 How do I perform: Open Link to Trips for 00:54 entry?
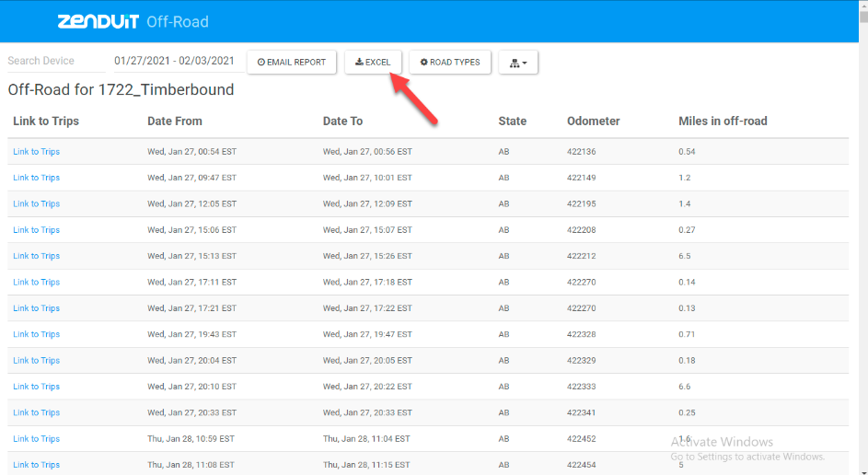(x=37, y=152)
